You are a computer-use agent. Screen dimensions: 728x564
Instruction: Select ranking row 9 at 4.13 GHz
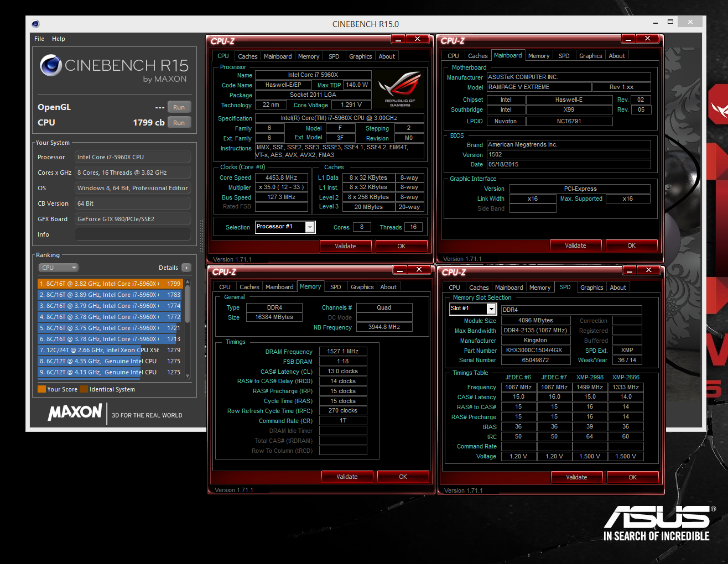click(109, 372)
